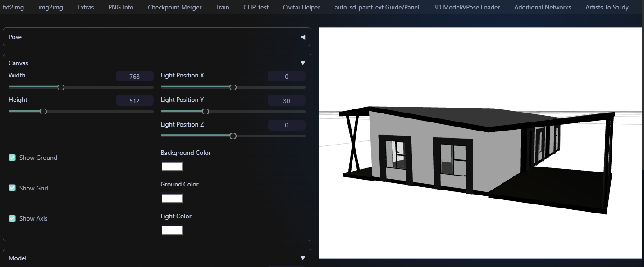
Task: Switch to the txt2img tab
Action: (14, 7)
